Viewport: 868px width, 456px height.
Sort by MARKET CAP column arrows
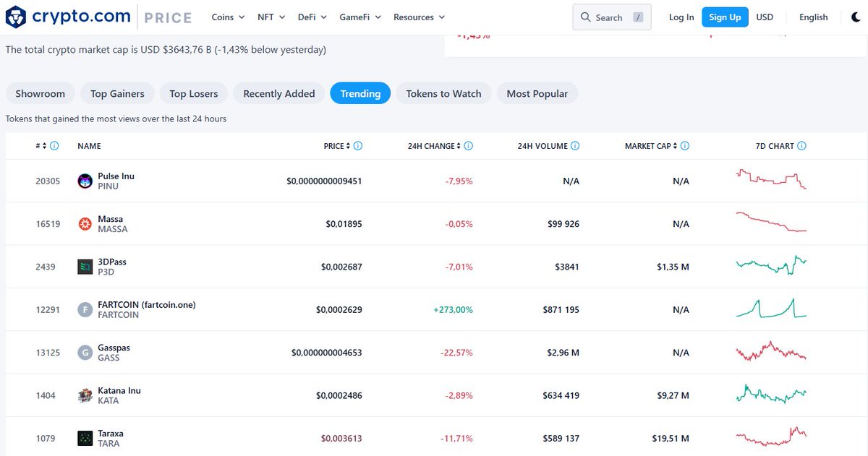pos(675,146)
